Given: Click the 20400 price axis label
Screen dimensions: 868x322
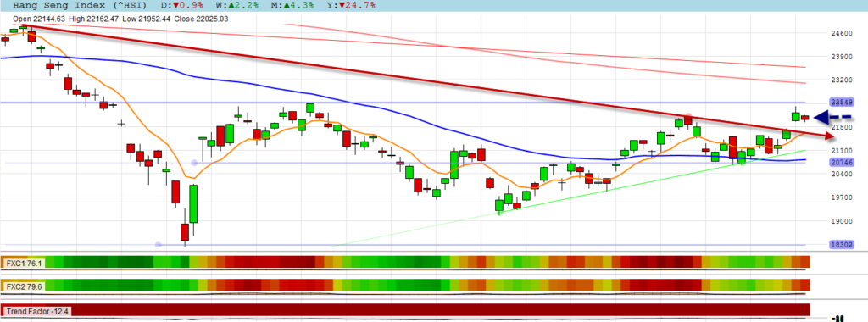Looking at the screenshot, I should tap(842, 174).
